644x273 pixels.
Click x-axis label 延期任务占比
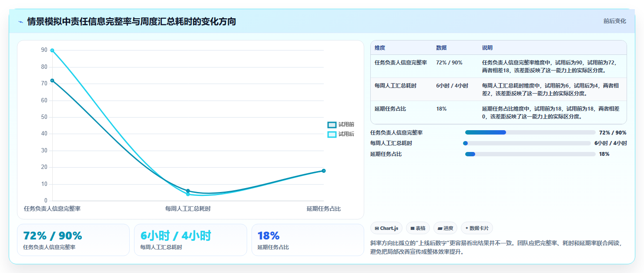pos(324,209)
